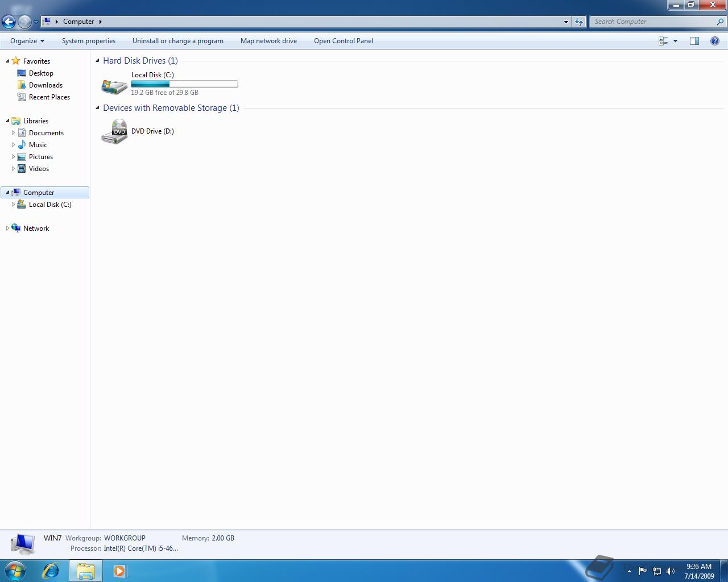Click Windows Explorer taskbar button
728x582 pixels.
click(x=86, y=571)
